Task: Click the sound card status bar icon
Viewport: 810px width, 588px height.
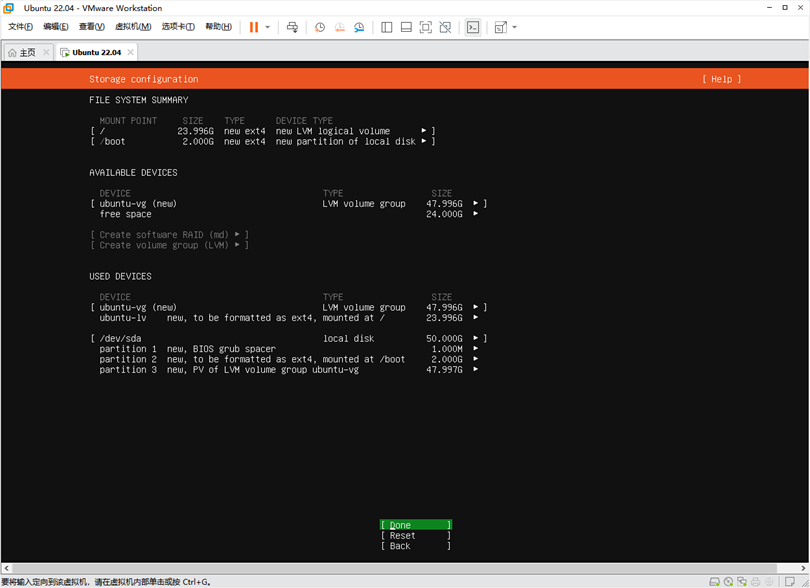Action: 769,582
